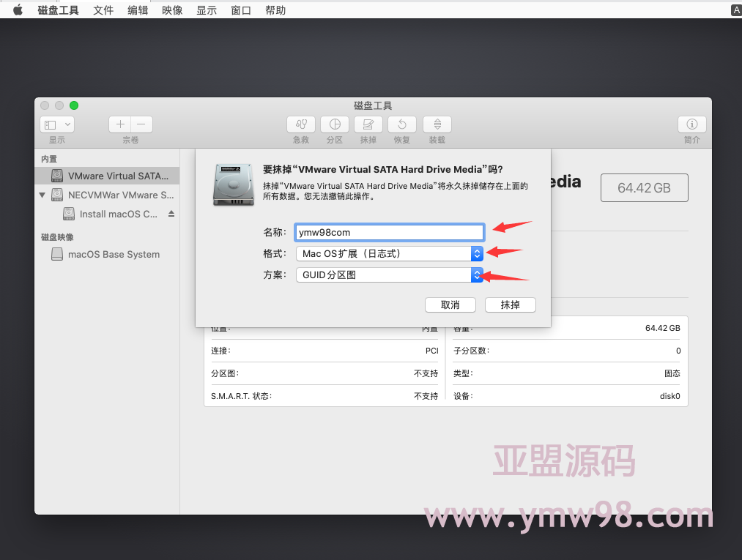Open the 编辑 menu

(x=138, y=10)
